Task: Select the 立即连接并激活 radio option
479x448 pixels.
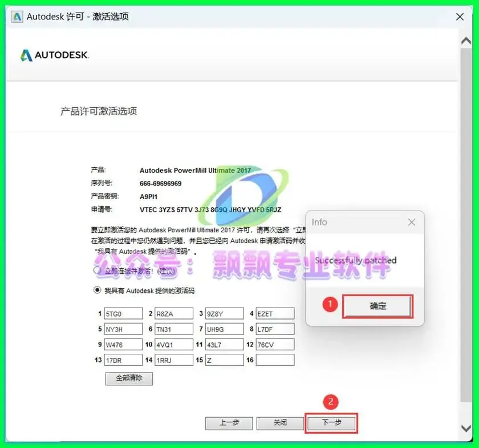Action: pyautogui.click(x=97, y=270)
